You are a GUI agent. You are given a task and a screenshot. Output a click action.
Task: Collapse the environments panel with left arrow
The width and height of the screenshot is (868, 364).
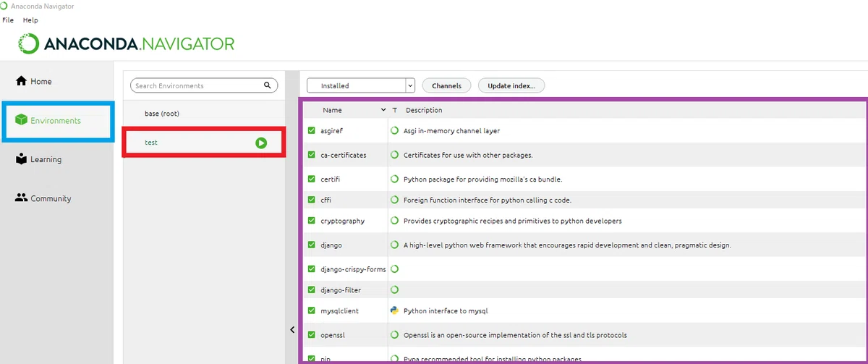pos(292,329)
